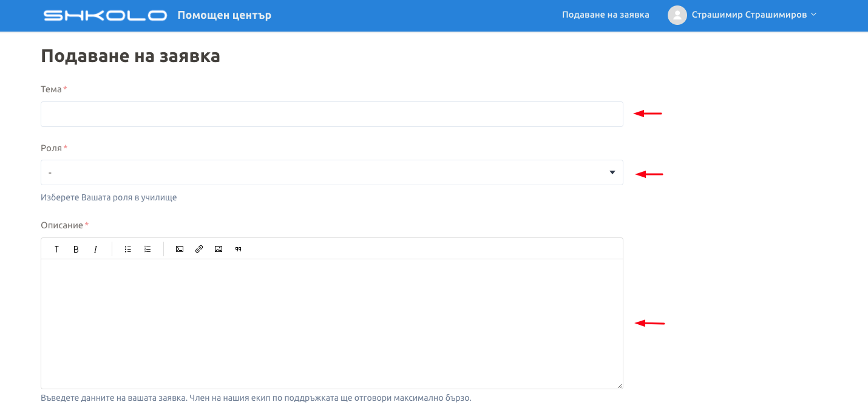The width and height of the screenshot is (868, 419).
Task: Expand the Страшимир Страшимиров user menu
Action: click(749, 15)
